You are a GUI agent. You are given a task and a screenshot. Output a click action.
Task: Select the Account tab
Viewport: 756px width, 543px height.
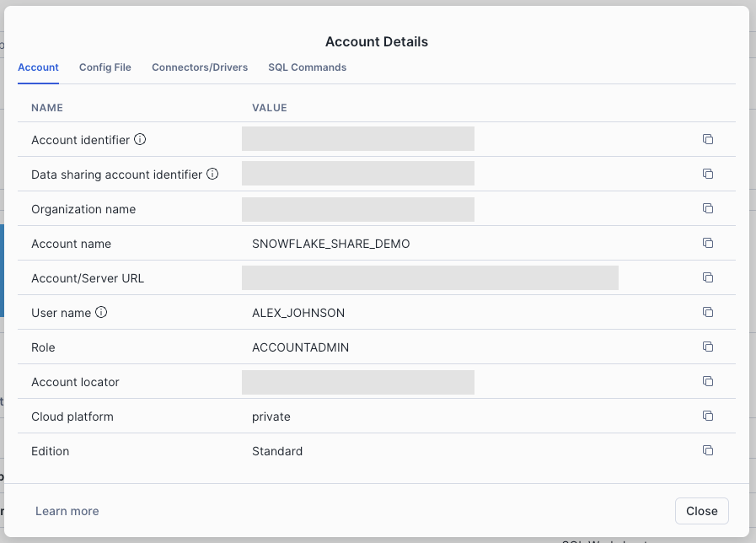tap(38, 67)
